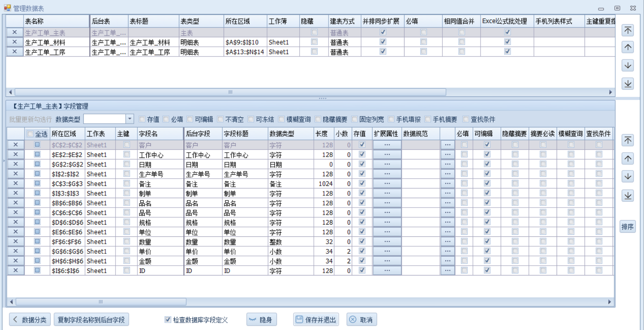Click move-to-top arrow beside the table list
Viewport: 644px width, 330px height.
click(x=628, y=30)
